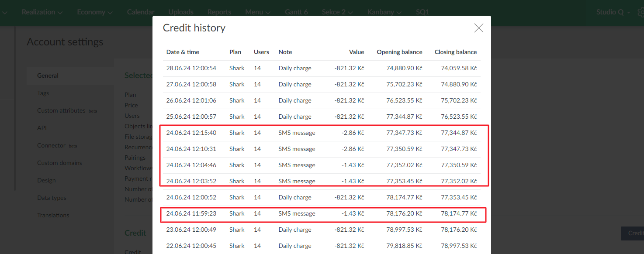This screenshot has width=644, height=254.
Task: Select the General settings tab
Action: [48, 76]
